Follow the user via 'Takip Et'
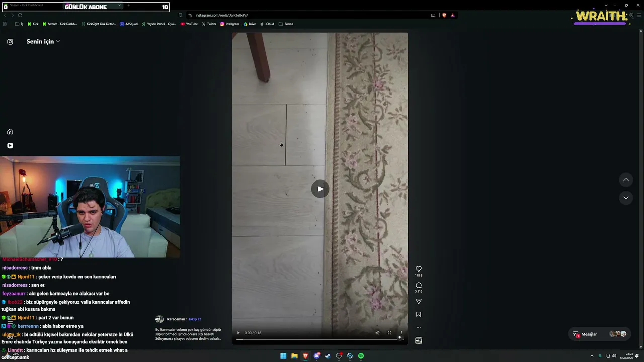The image size is (644, 362). click(195, 319)
